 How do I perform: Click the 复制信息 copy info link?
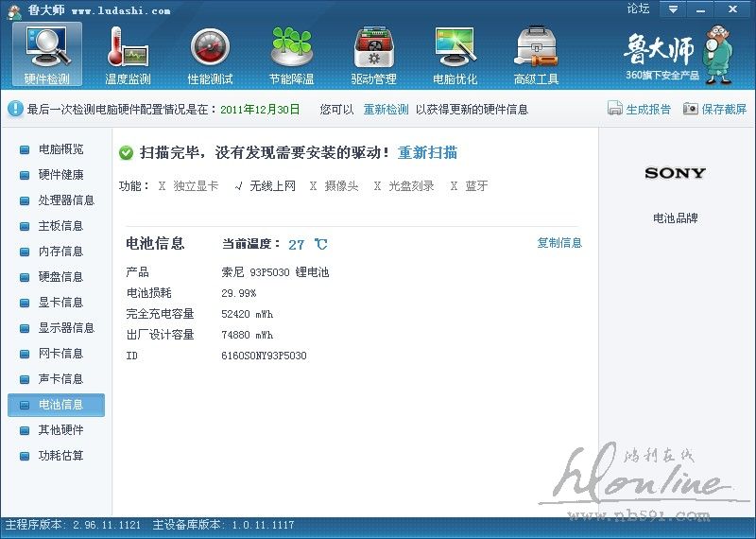point(559,243)
